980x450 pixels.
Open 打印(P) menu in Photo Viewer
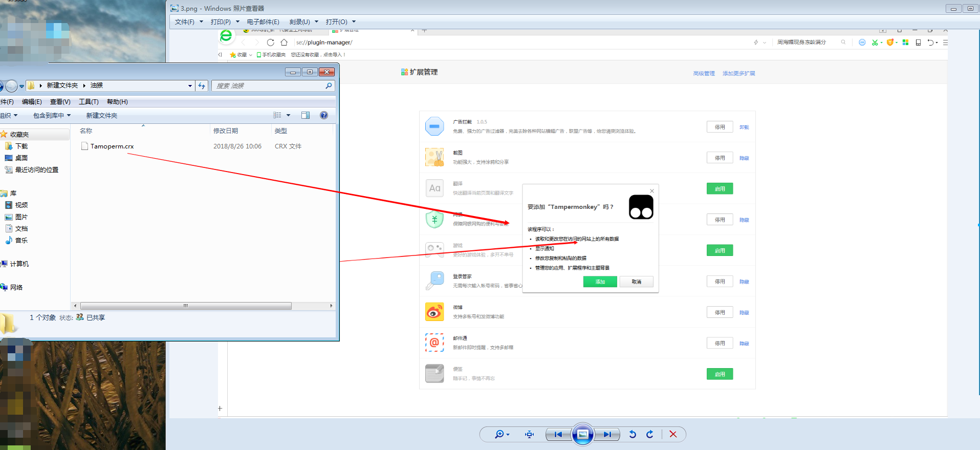[x=225, y=22]
